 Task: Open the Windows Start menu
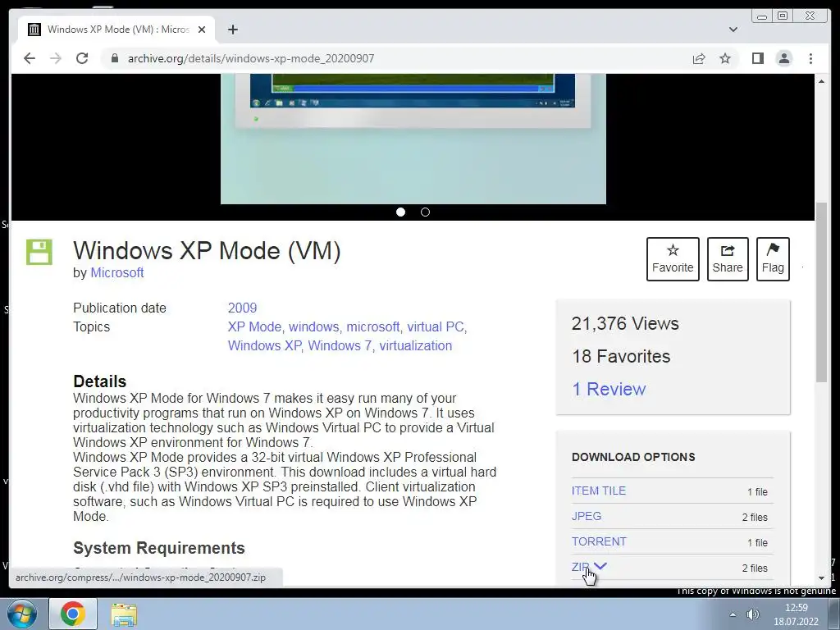tap(22, 614)
